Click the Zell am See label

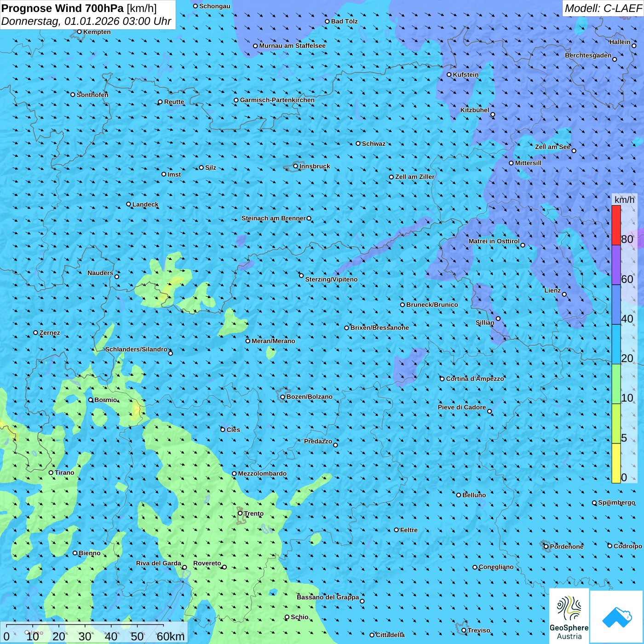[552, 147]
